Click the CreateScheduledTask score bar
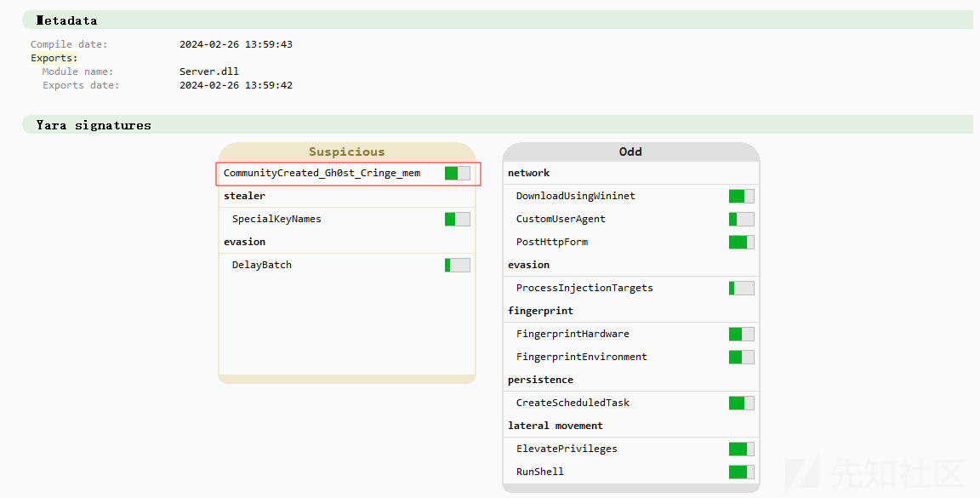Image resolution: width=980 pixels, height=498 pixels. (741, 403)
